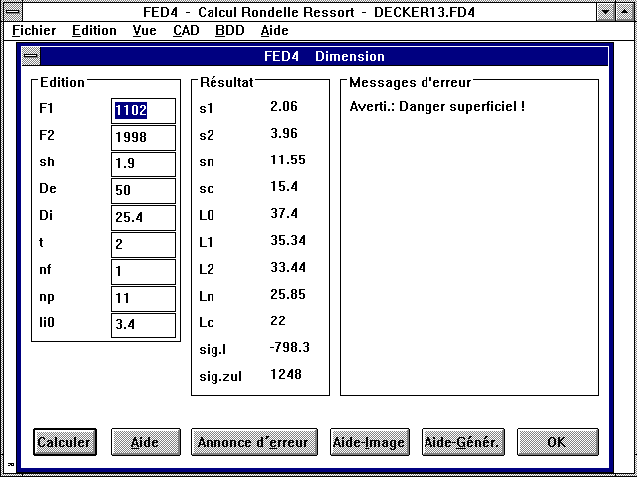Open the FED4 Dimension dialog system menu
This screenshot has width=637, height=478.
tap(32, 56)
